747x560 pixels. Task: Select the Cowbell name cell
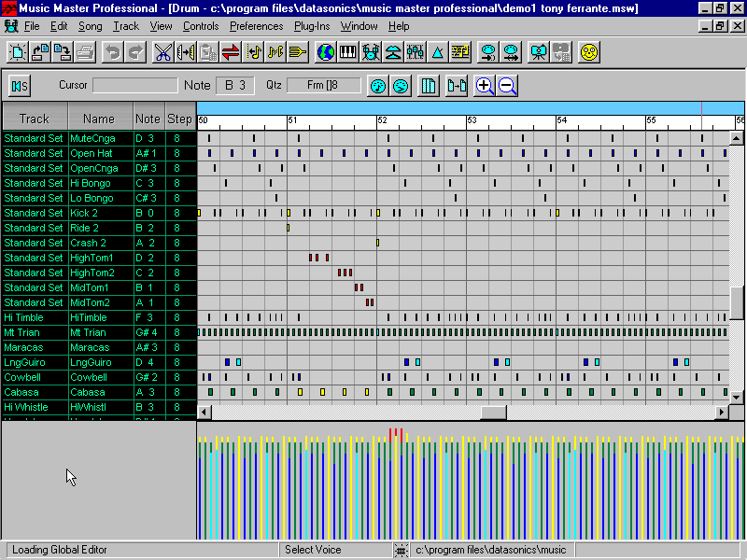101,377
